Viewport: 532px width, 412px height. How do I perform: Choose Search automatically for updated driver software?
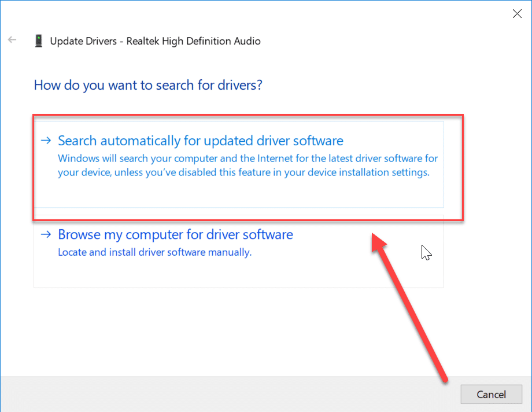tap(200, 141)
